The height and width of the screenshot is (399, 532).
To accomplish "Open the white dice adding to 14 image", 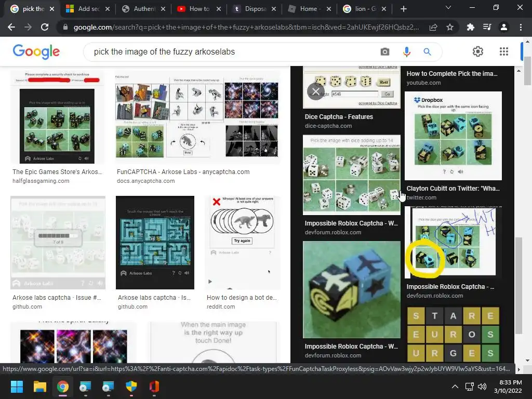I will pyautogui.click(x=352, y=175).
